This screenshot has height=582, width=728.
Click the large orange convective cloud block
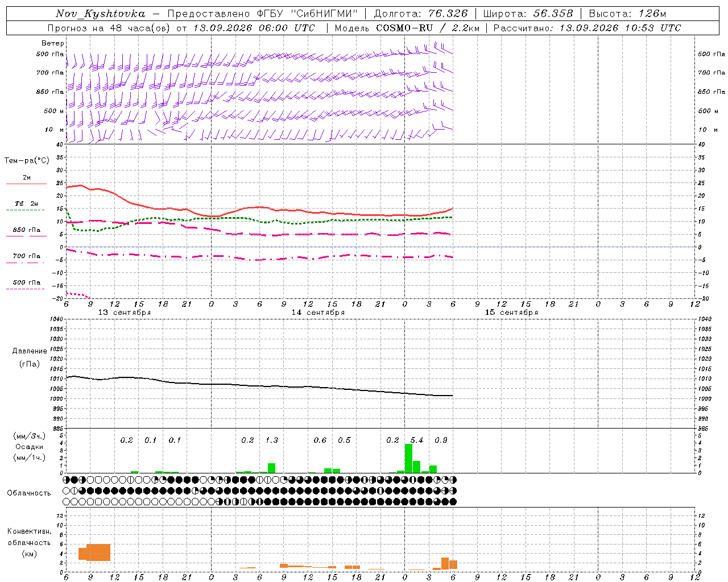[x=98, y=552]
